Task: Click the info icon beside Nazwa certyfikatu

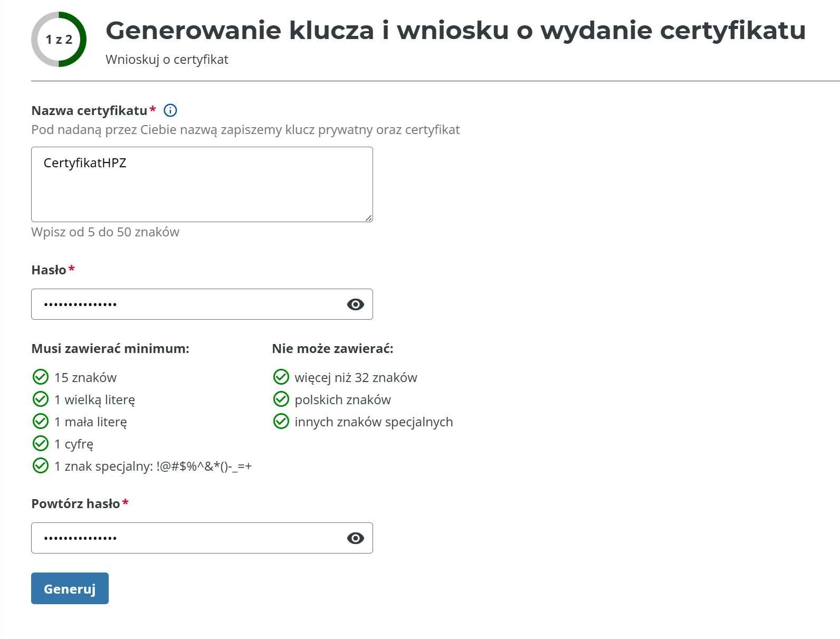Action: [x=170, y=110]
